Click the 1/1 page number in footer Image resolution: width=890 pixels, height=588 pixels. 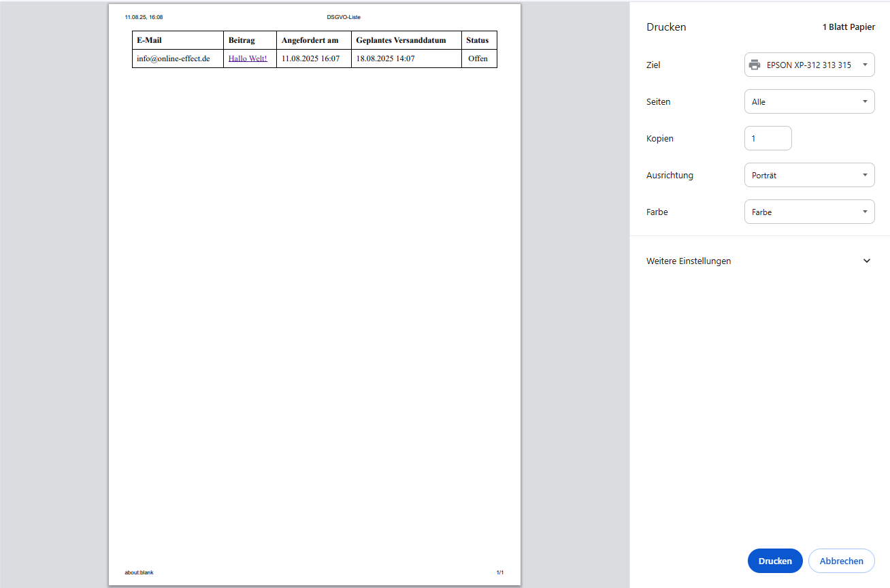point(500,572)
